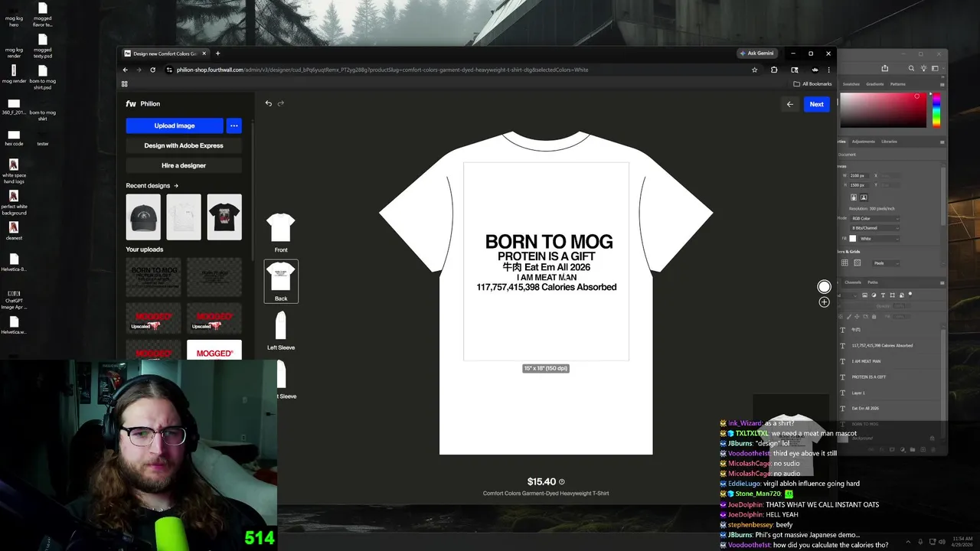Viewport: 980px width, 551px height.
Task: Open the Chrome extensions puzzle icon
Action: tap(774, 70)
